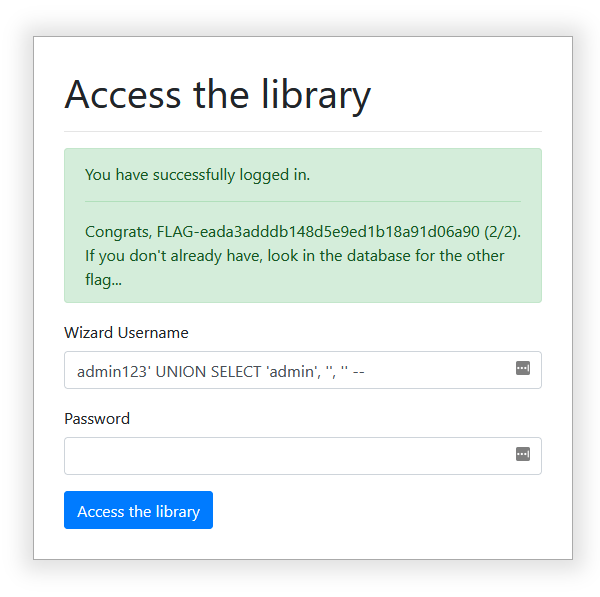Click the divider line inside the green alert

tap(303, 201)
